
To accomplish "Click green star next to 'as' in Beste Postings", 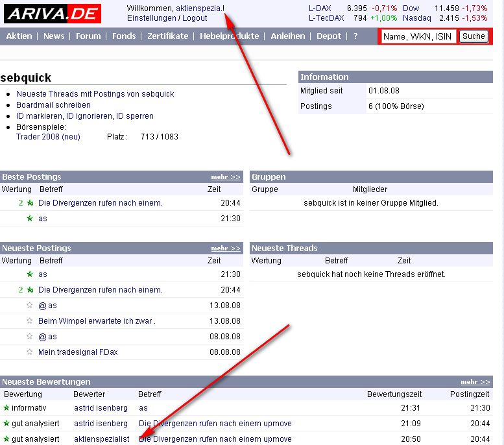I will (x=30, y=219).
